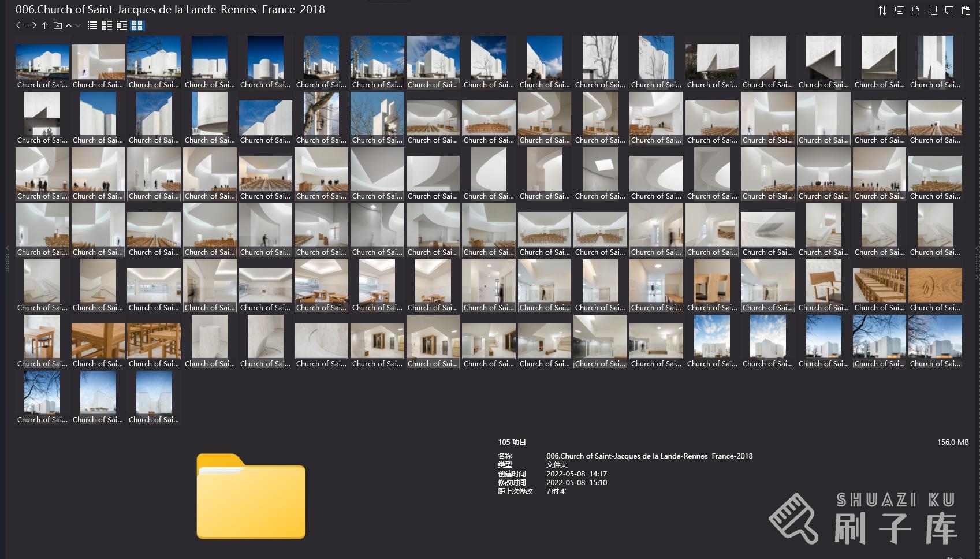
Task: Click the up chevron in navigation toolbar
Action: tap(69, 25)
